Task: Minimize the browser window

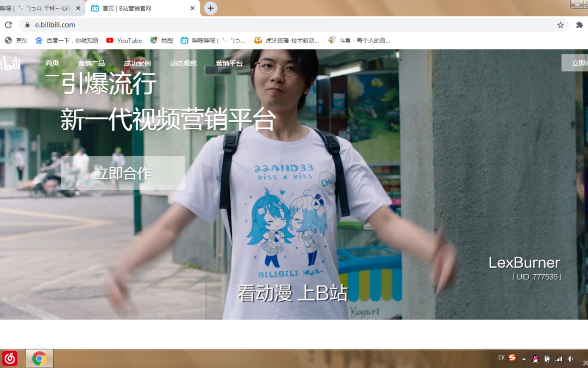Action: (577, 4)
